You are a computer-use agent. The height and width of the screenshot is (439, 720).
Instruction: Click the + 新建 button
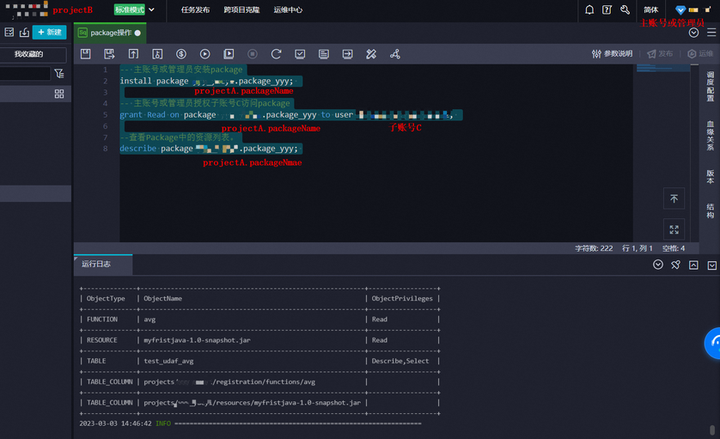point(50,32)
